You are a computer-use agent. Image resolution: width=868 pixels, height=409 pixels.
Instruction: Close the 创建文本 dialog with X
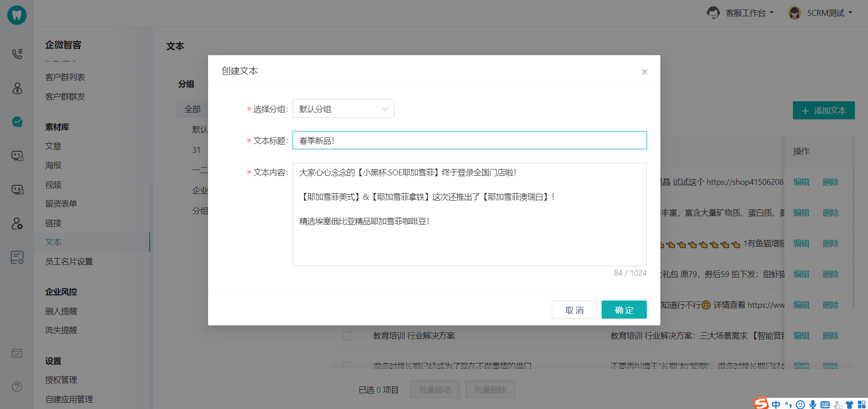click(x=644, y=72)
